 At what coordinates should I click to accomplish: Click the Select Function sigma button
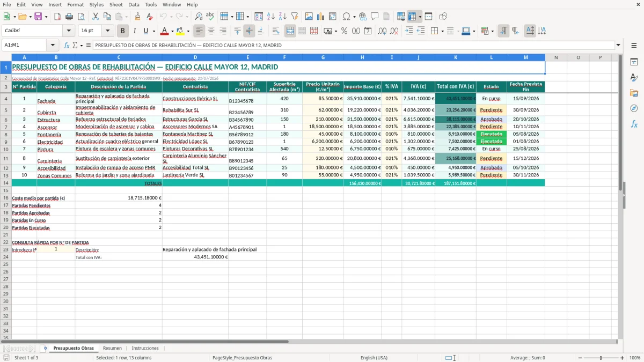(x=75, y=45)
